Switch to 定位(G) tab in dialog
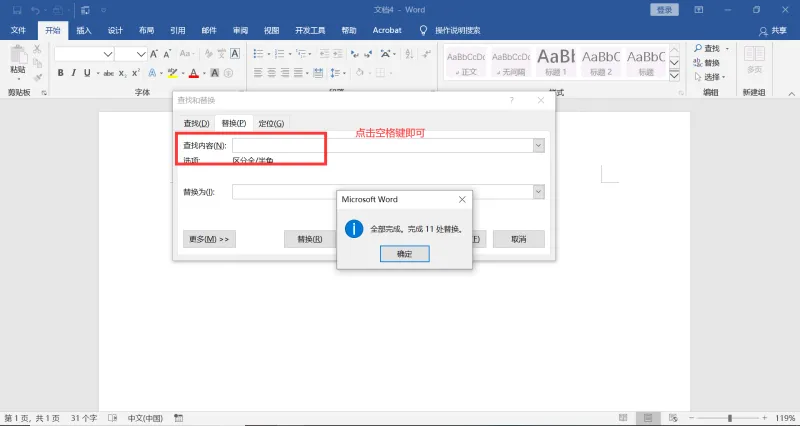 point(271,123)
